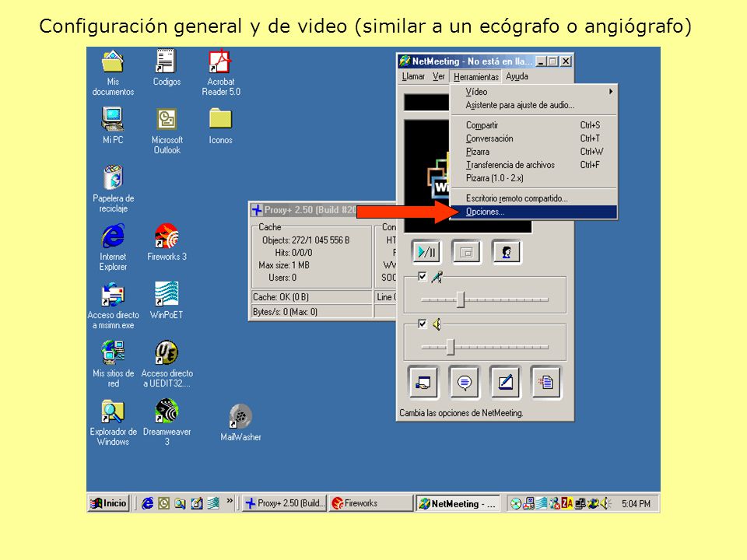Open the Ayuda menu
Viewport: 747px width, 560px height.
click(517, 76)
